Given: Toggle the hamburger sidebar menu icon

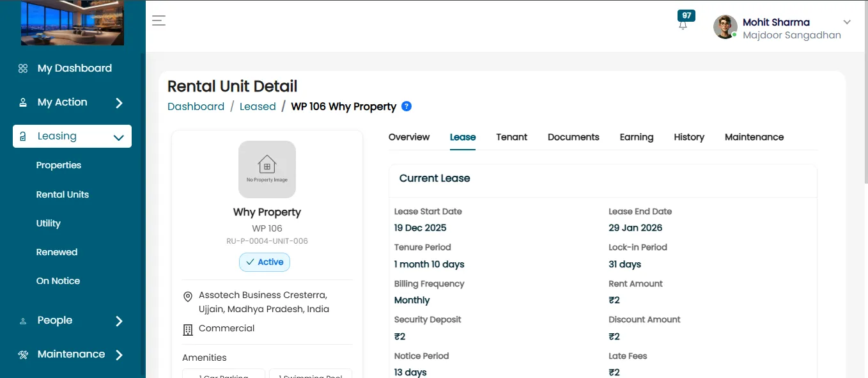Looking at the screenshot, I should pyautogui.click(x=159, y=20).
